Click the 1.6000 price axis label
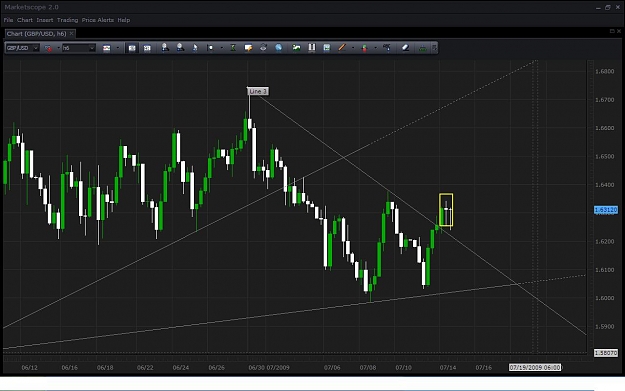Screen dimensions: 625x391 (604, 298)
